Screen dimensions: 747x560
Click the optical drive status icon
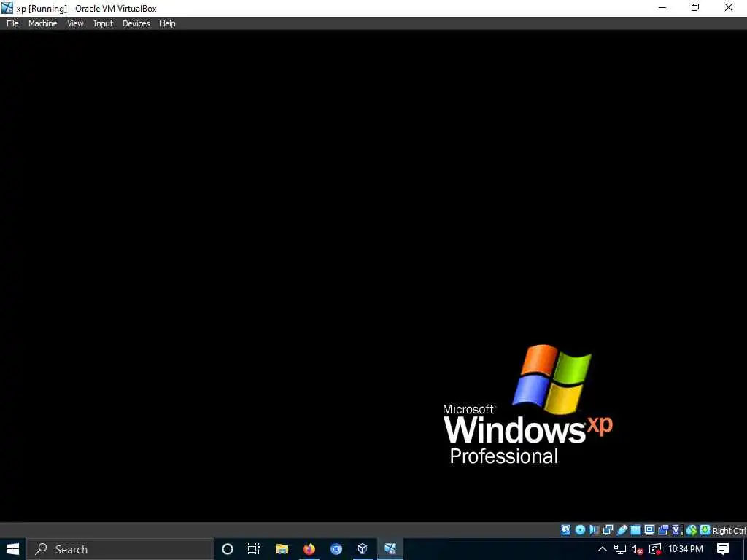(x=580, y=530)
